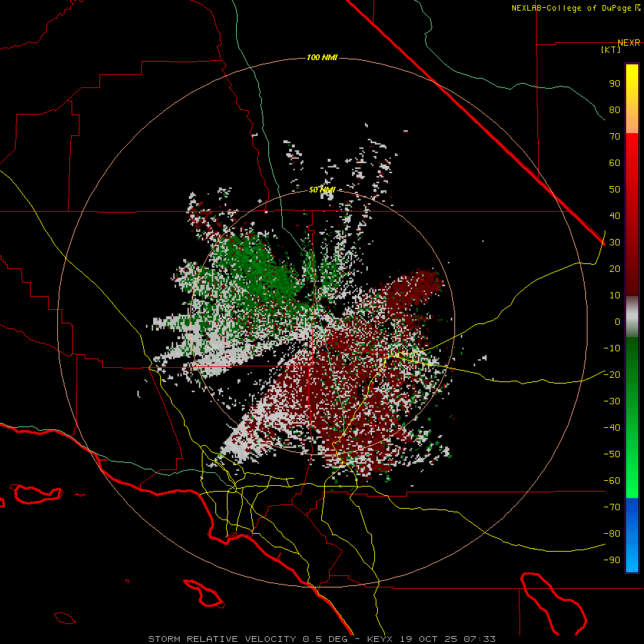Click the bright green color bar segment near -60
Screen dimensions: 644x644
[632, 481]
